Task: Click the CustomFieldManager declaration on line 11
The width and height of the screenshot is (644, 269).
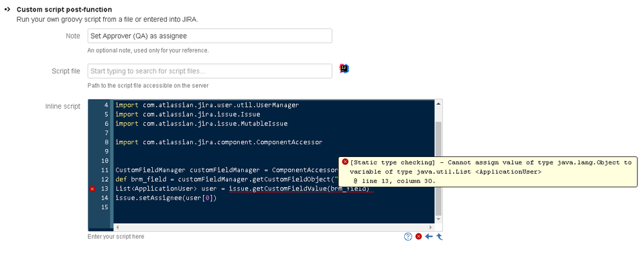Action: click(x=226, y=170)
